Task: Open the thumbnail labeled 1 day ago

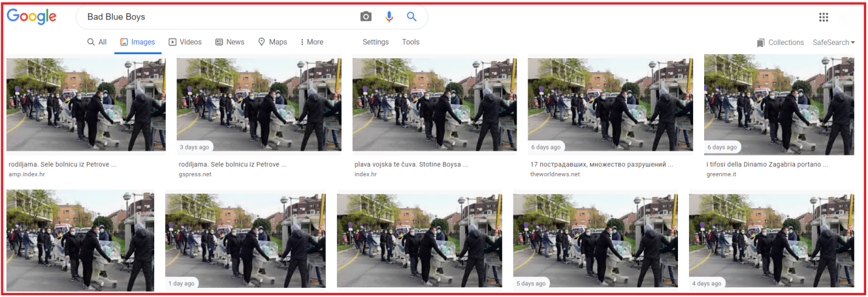Action: coord(245,241)
